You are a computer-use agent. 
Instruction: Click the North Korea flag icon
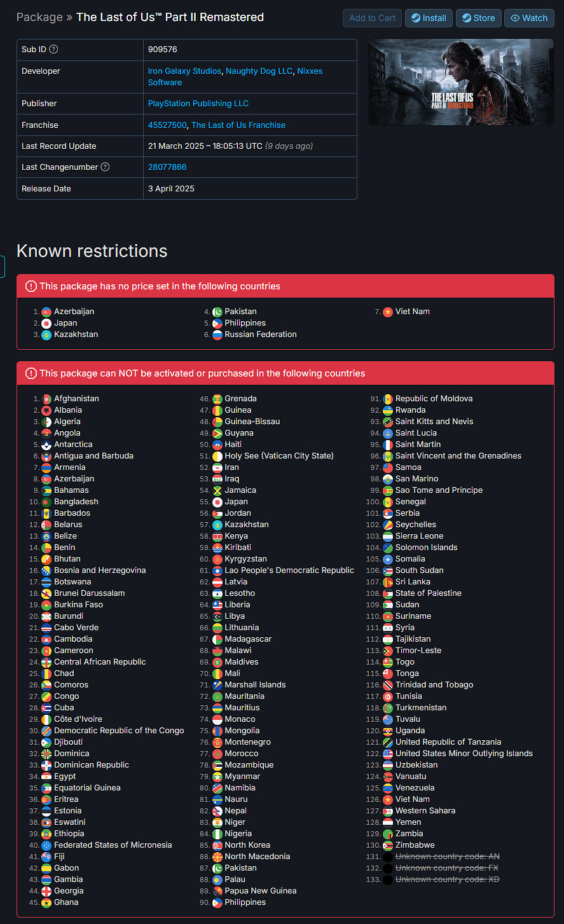click(x=217, y=845)
